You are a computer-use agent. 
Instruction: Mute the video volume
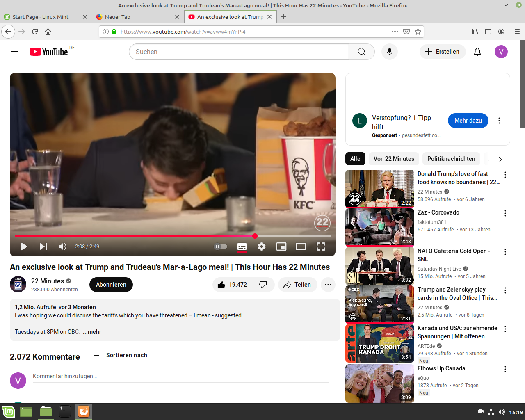tap(62, 247)
